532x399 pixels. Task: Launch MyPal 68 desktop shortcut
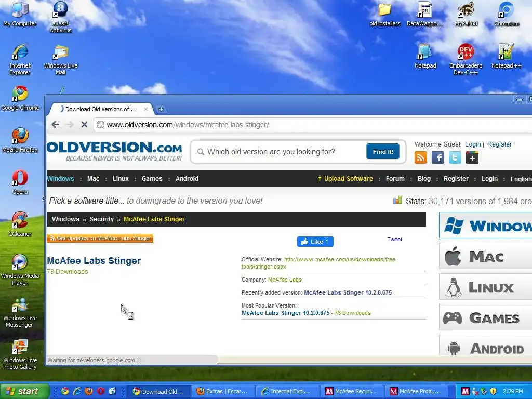pyautogui.click(x=466, y=14)
